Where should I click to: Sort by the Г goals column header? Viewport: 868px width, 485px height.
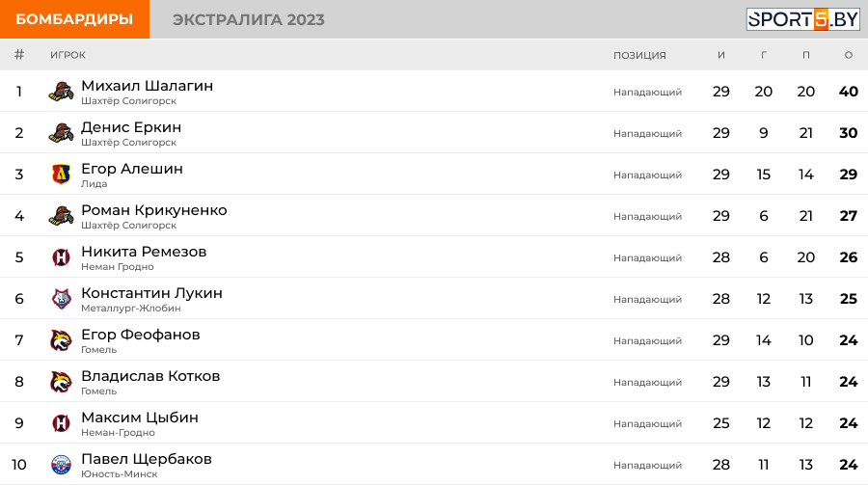(x=764, y=55)
